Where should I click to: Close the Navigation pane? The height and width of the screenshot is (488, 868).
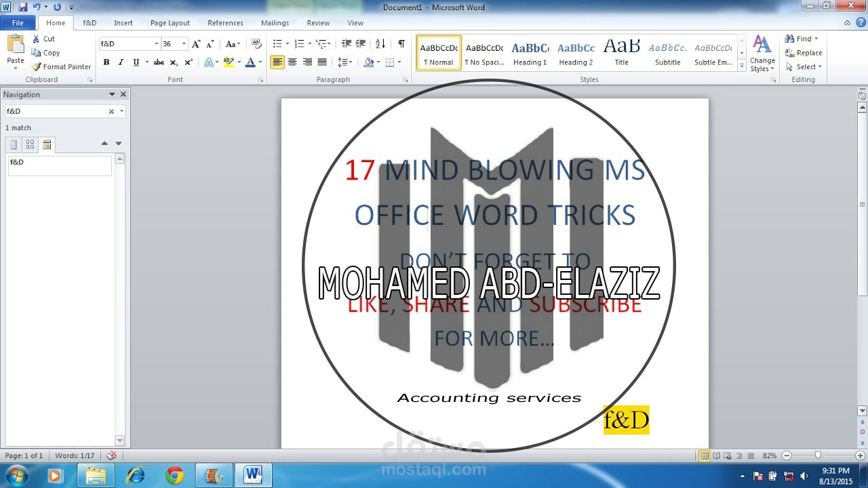coord(123,94)
